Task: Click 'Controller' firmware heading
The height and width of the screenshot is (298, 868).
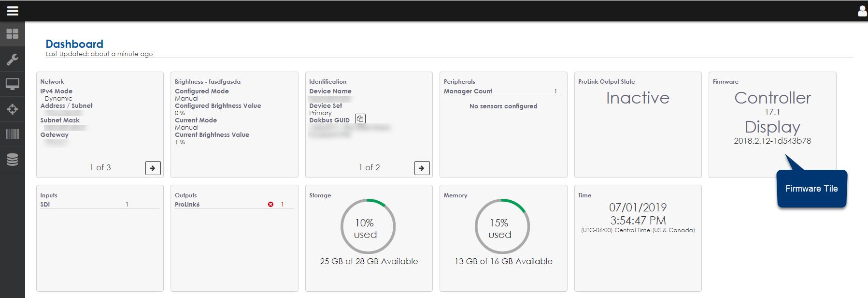Action: tap(773, 98)
